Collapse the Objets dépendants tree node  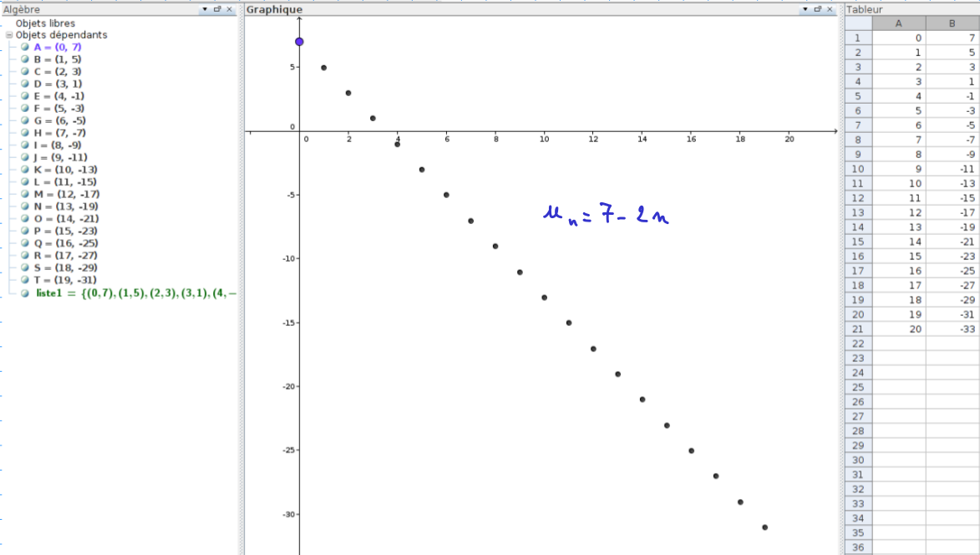tap(8, 35)
